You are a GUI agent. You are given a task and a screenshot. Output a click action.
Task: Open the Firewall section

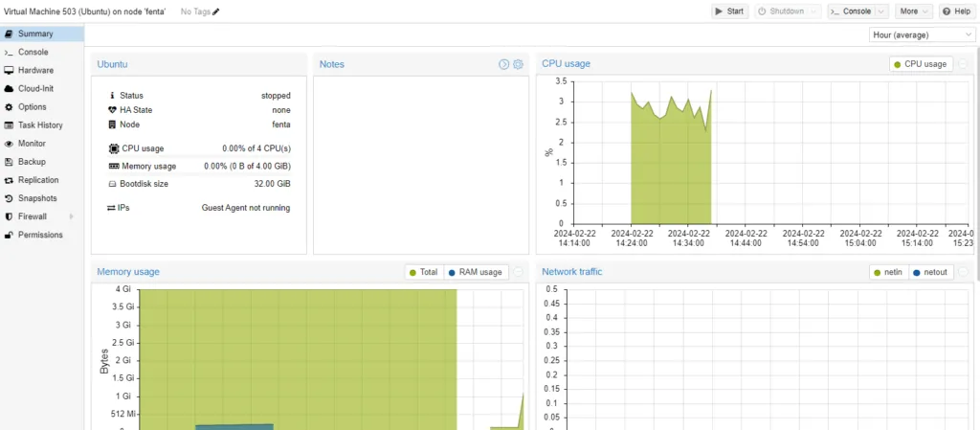[x=42, y=216]
